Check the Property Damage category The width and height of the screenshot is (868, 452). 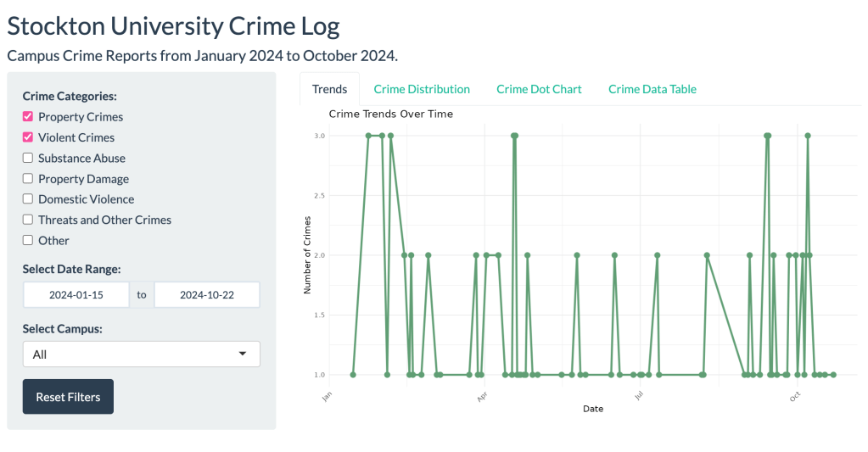point(28,179)
